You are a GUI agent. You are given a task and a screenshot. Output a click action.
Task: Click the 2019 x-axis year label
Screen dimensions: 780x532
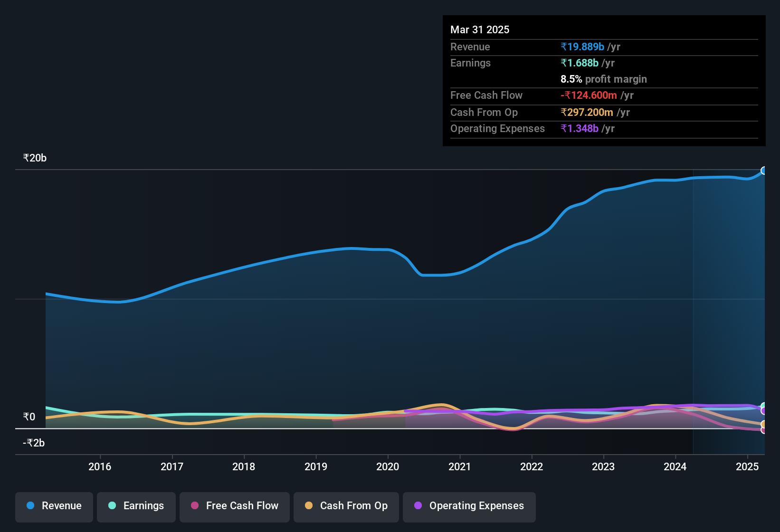click(316, 466)
